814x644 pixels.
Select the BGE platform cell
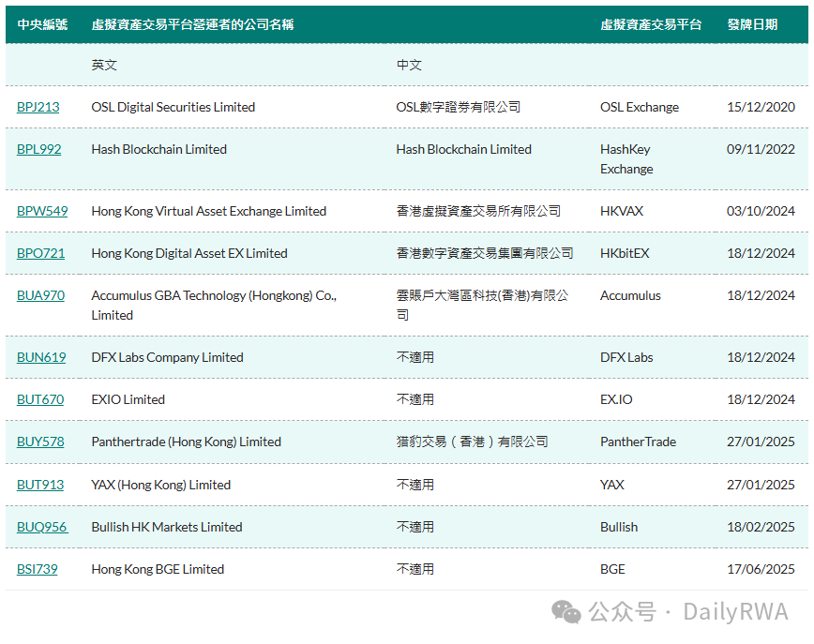(x=612, y=569)
